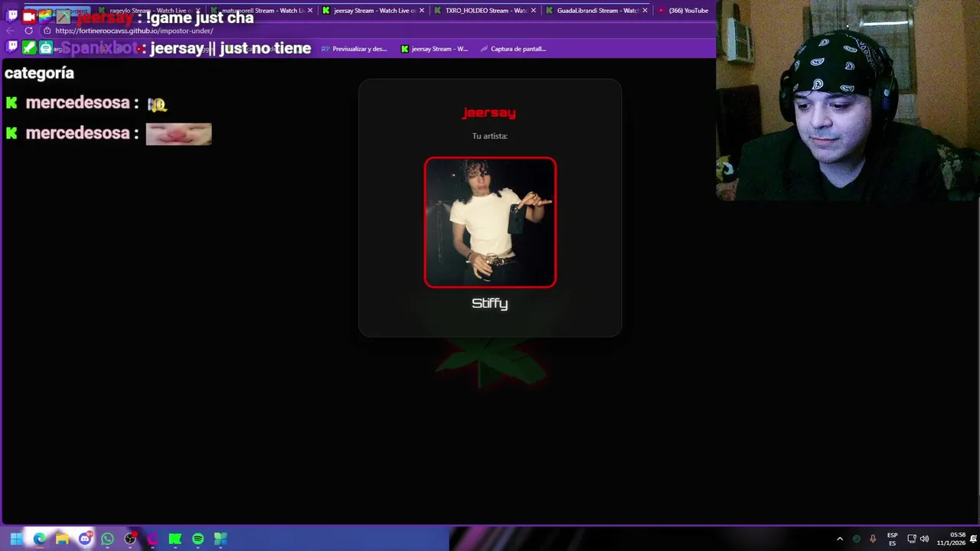Open Microsoft Edge from the taskbar
The width and height of the screenshot is (980, 551).
tap(39, 539)
